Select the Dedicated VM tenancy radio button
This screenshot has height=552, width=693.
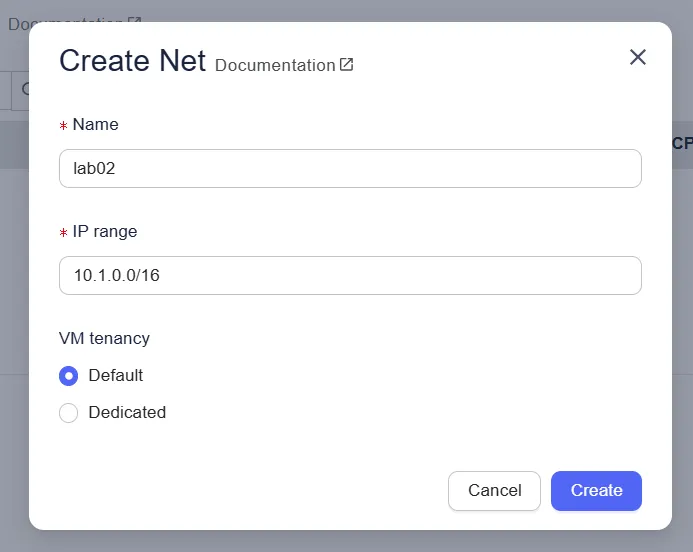pyautogui.click(x=68, y=413)
